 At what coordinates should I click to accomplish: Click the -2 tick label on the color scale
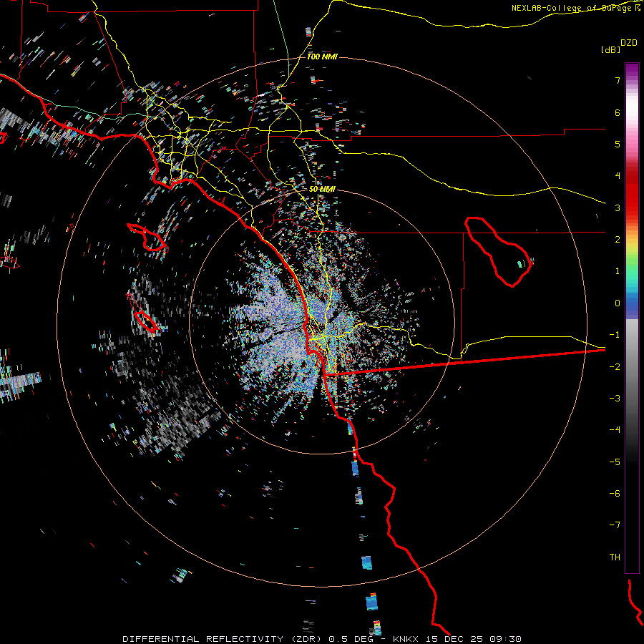tap(615, 367)
